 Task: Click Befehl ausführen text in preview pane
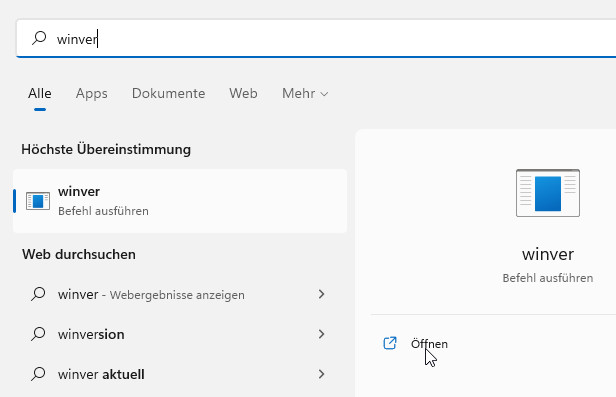(548, 278)
